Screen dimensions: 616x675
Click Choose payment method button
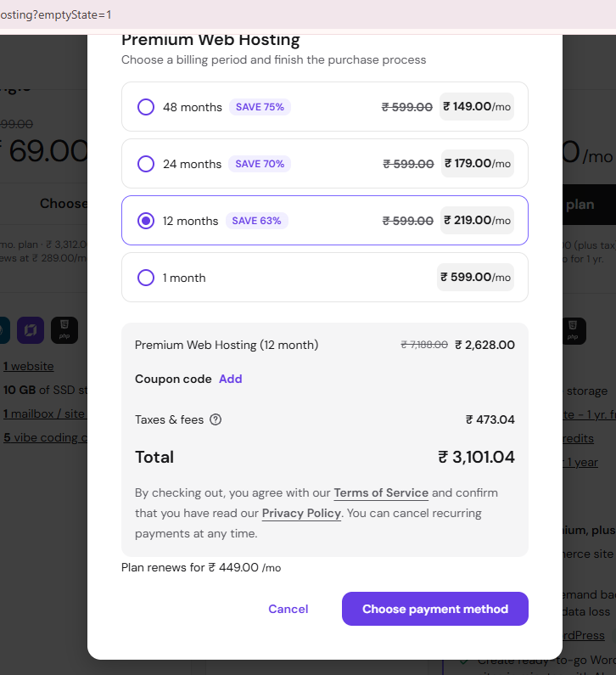pyautogui.click(x=435, y=609)
